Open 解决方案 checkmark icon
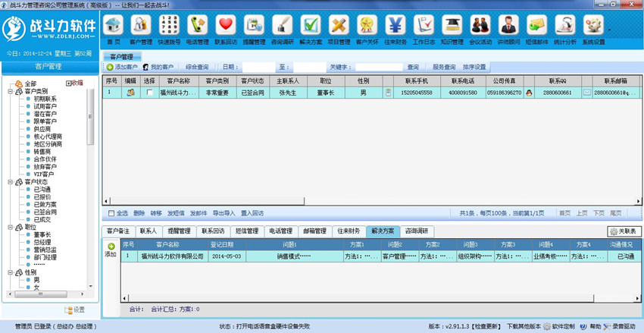This screenshot has width=644, height=333. coord(311,25)
